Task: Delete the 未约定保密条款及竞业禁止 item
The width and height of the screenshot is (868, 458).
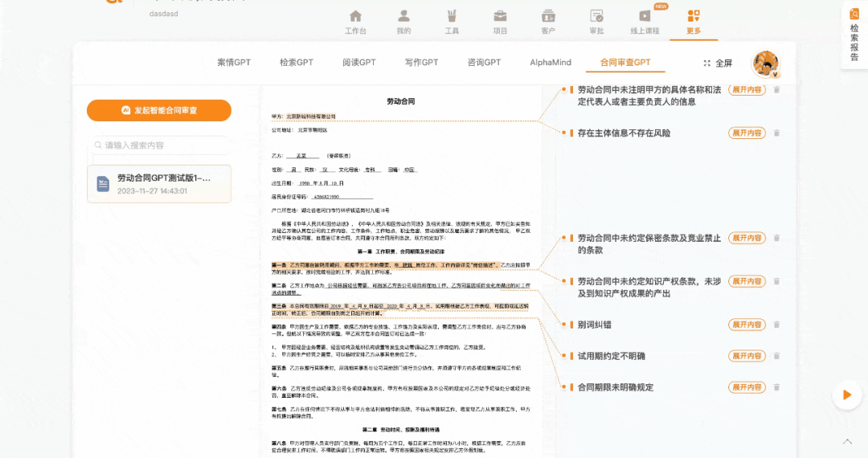Action: tap(776, 238)
